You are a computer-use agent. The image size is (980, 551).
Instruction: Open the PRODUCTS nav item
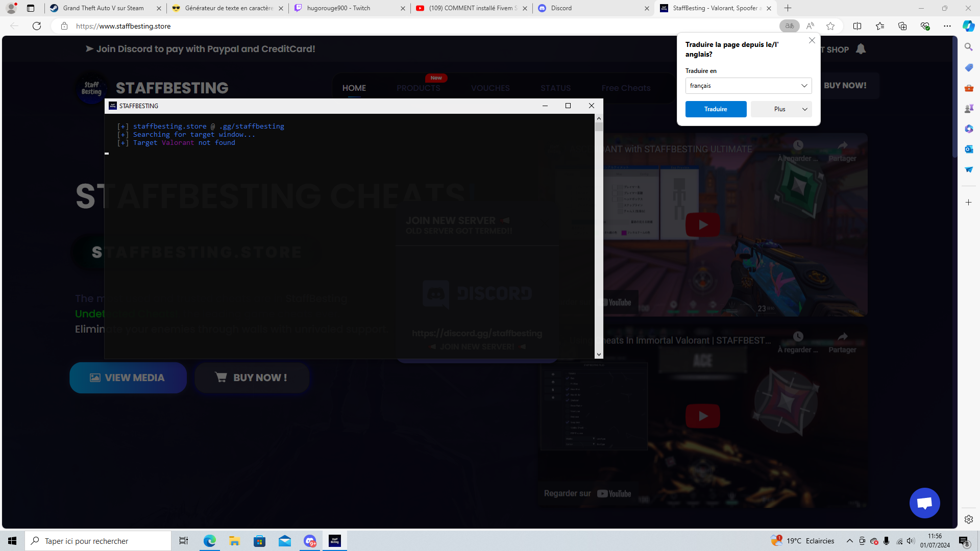(x=419, y=88)
